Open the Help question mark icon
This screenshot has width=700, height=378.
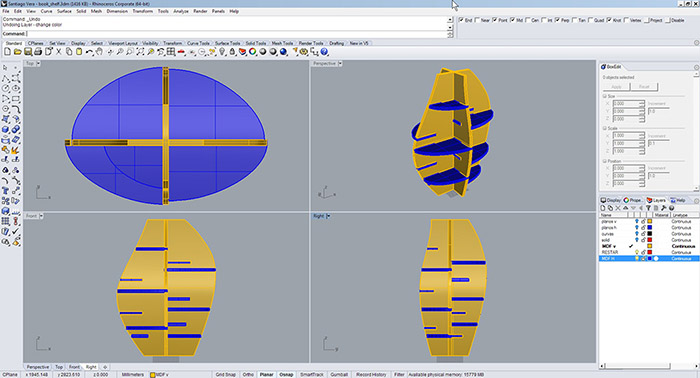point(324,52)
